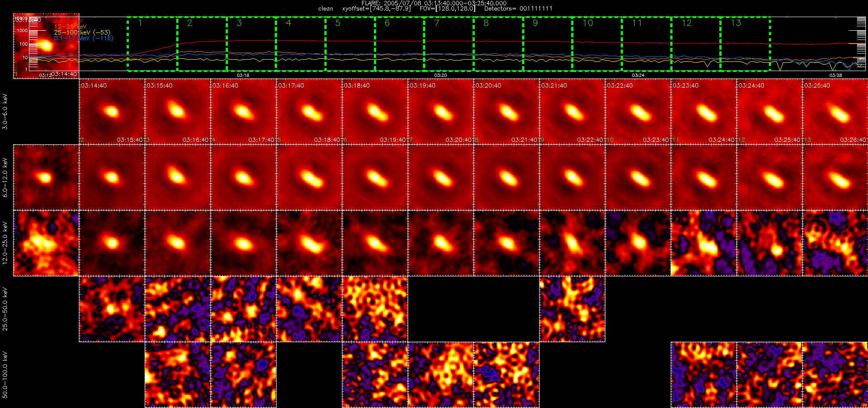Click the 6.0-12.0 keV image in the 03:17:40 column
Screen dimensions: 868x408
point(309,177)
